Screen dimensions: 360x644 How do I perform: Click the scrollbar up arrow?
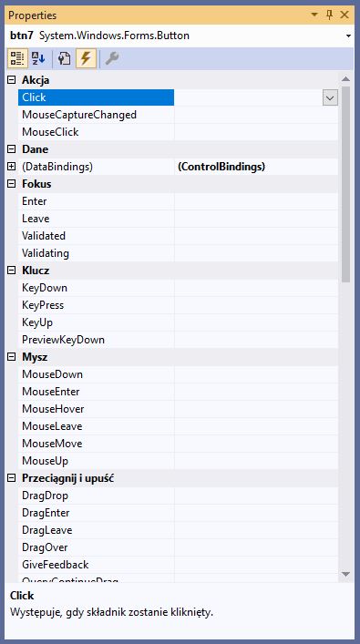(x=345, y=78)
